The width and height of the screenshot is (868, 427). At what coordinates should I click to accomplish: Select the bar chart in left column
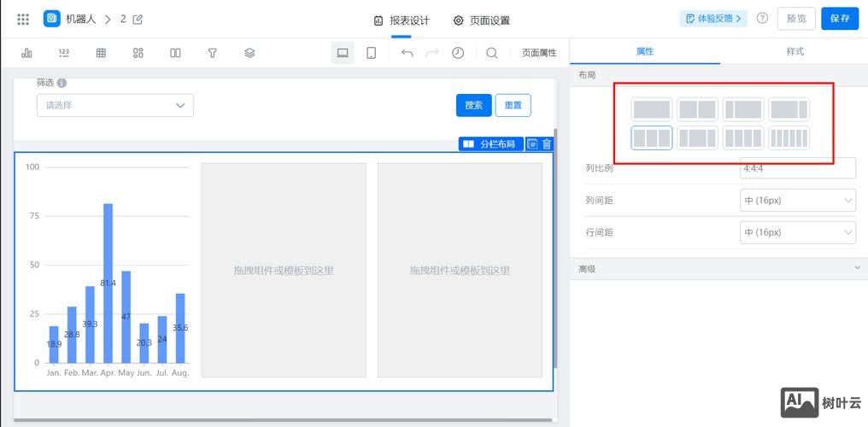pyautogui.click(x=107, y=270)
